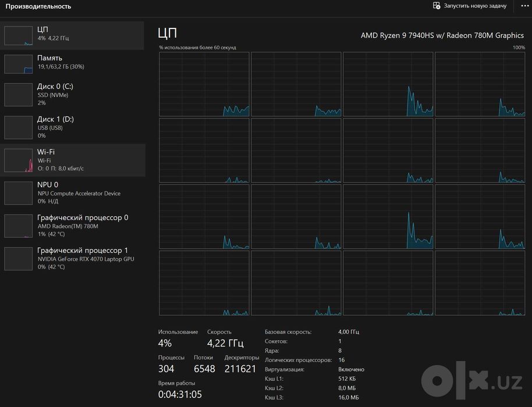The image size is (532, 407).
Task: Click "Запустить новую задачу" button
Action: (470, 6)
